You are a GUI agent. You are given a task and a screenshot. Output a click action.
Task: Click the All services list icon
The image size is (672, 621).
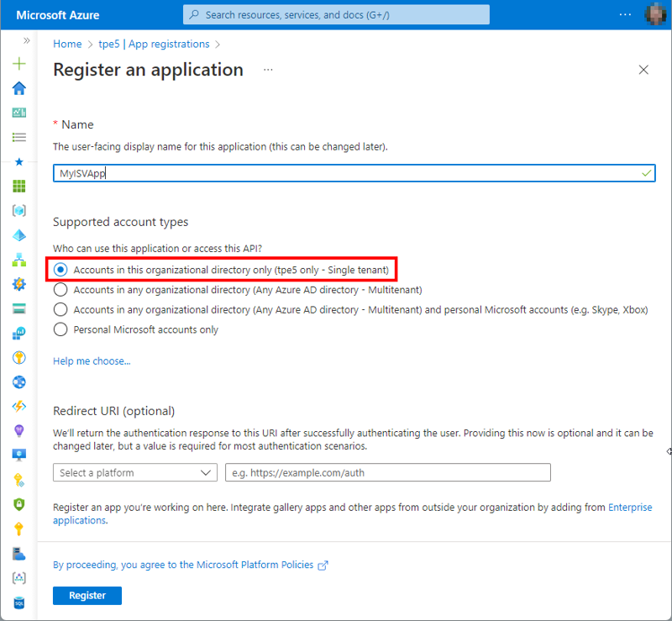pyautogui.click(x=18, y=137)
